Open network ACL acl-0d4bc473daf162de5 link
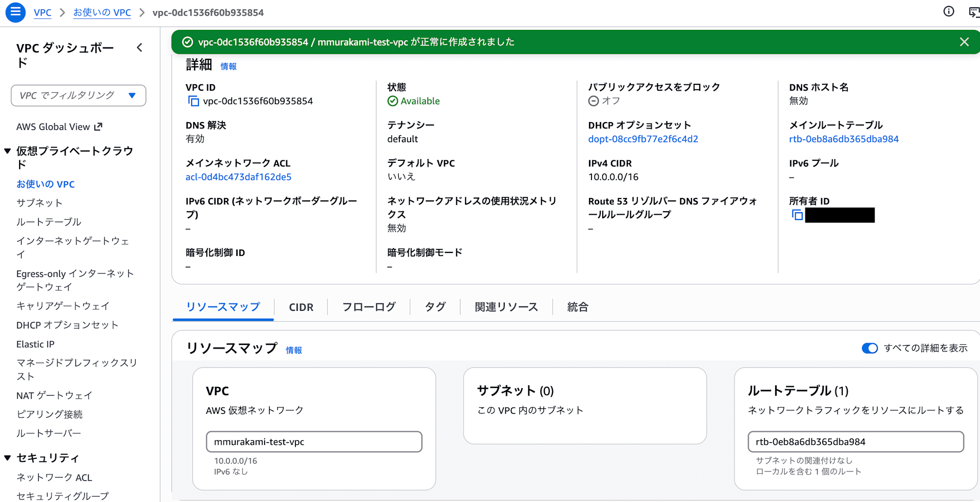Screen dimensions: 980x502 pos(238,177)
